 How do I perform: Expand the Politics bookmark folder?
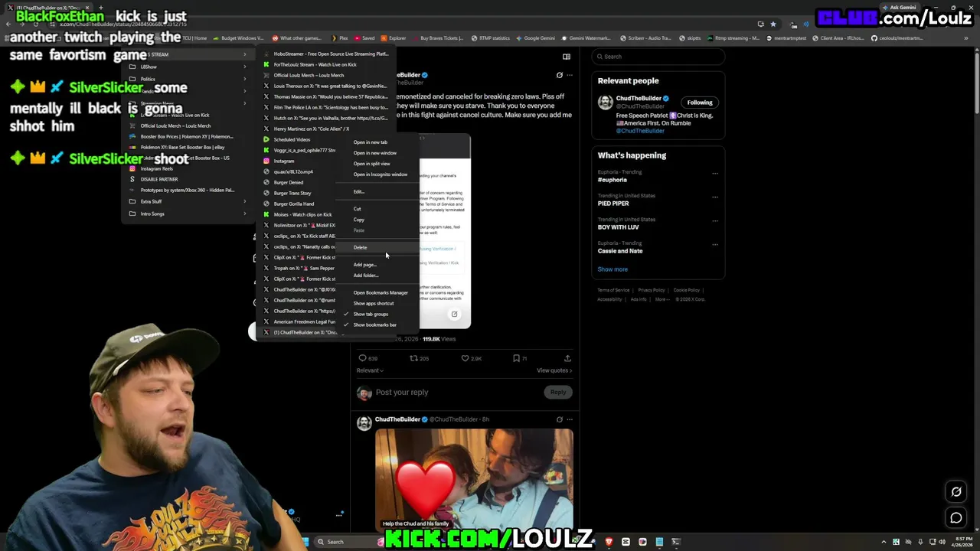[x=188, y=79]
